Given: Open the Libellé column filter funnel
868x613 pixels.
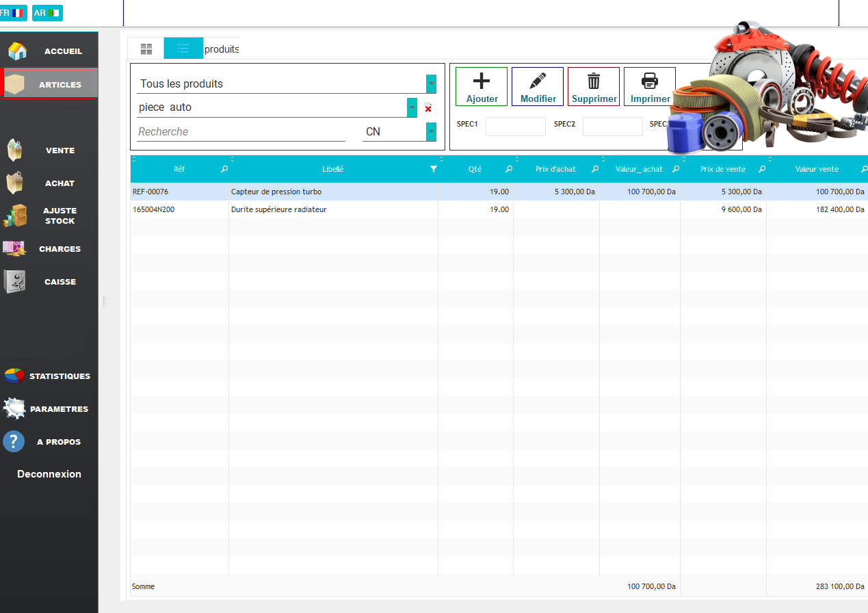Looking at the screenshot, I should pos(433,169).
